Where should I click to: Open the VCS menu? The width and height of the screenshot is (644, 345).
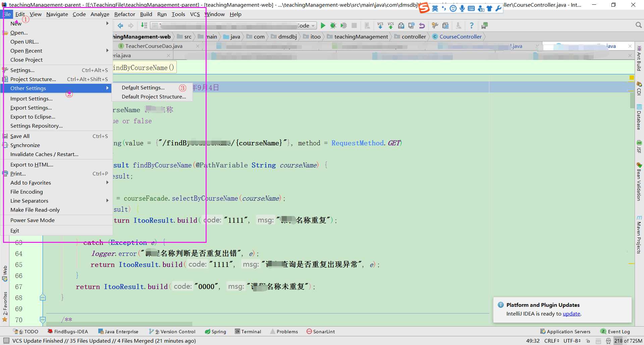pyautogui.click(x=195, y=14)
